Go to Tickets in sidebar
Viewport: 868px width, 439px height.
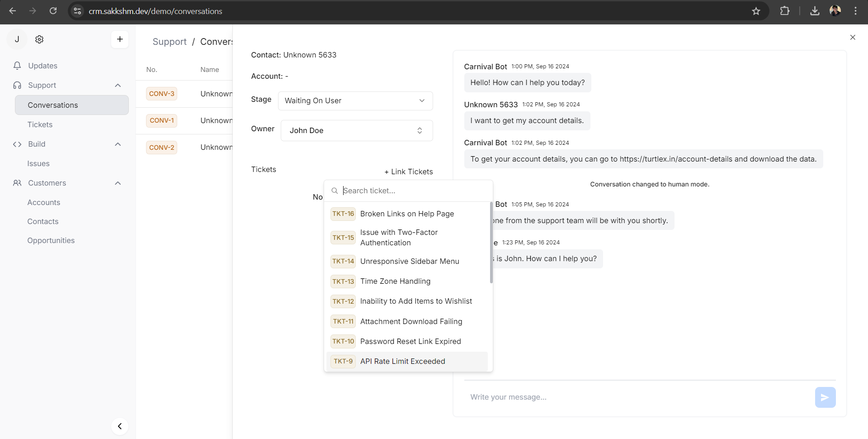pos(40,124)
